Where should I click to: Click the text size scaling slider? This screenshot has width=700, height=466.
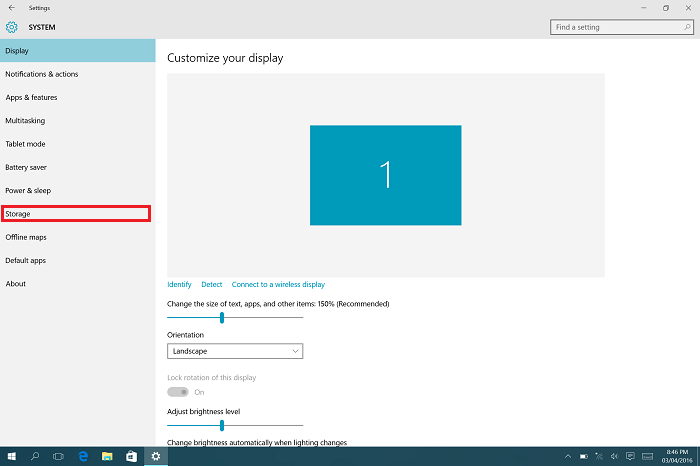pos(235,317)
